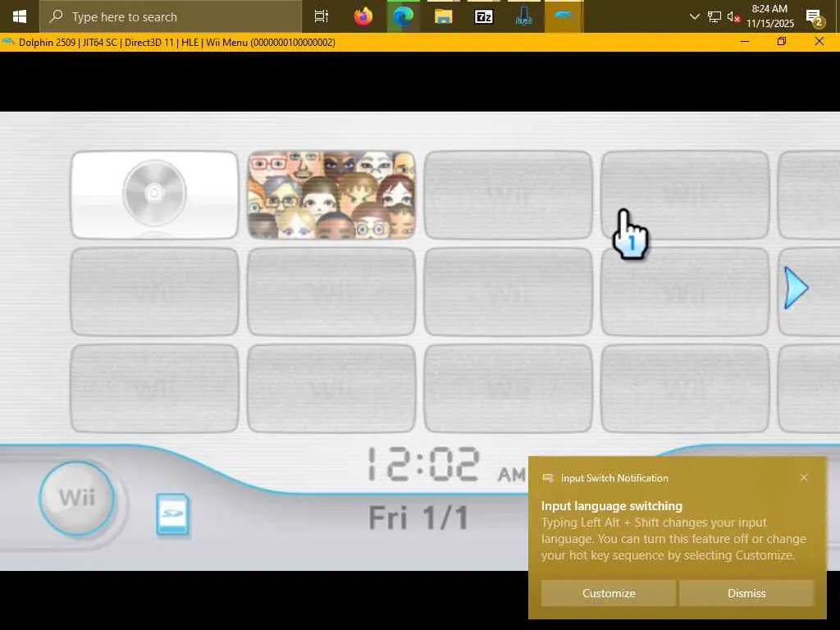Click the Windows Start button
Screen dimensions: 840x630
point(20,16)
